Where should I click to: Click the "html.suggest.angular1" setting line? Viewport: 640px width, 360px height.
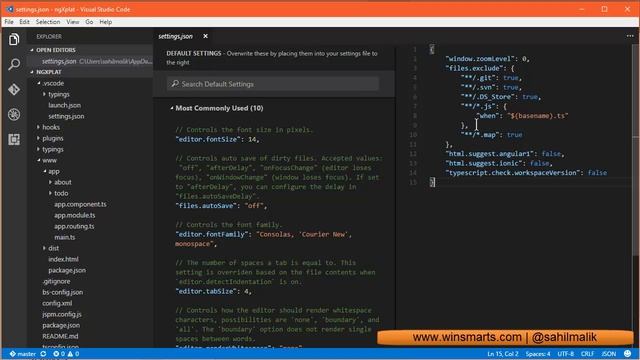coord(505,154)
